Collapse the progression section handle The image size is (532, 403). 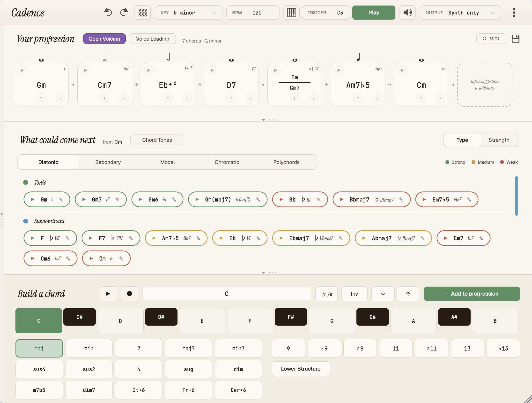tap(269, 120)
